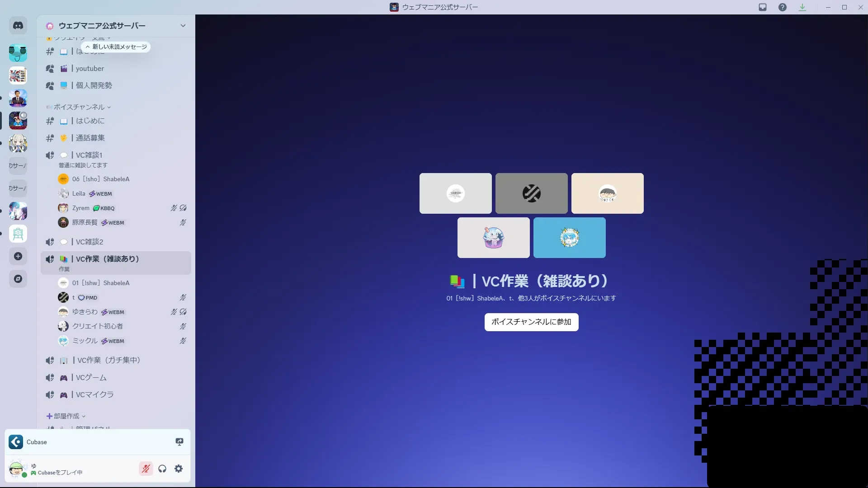Viewport: 868px width, 488px height.
Task: Click Cubase screen share icon
Action: tap(179, 442)
